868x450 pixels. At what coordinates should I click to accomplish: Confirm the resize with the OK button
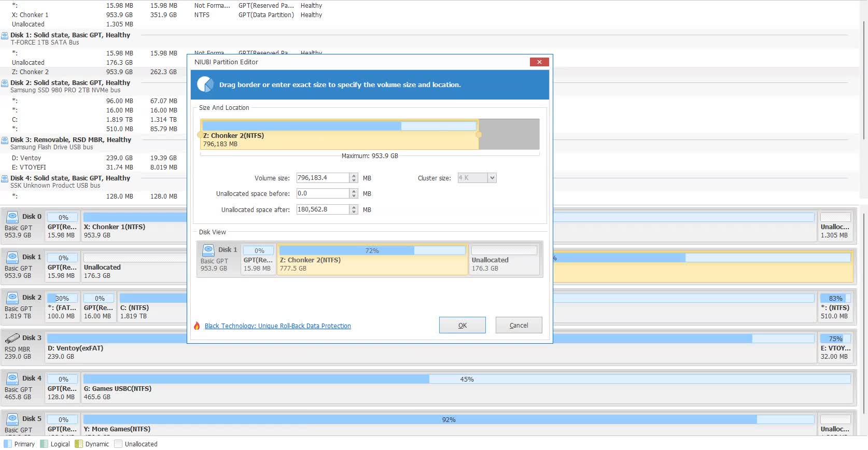[462, 325]
